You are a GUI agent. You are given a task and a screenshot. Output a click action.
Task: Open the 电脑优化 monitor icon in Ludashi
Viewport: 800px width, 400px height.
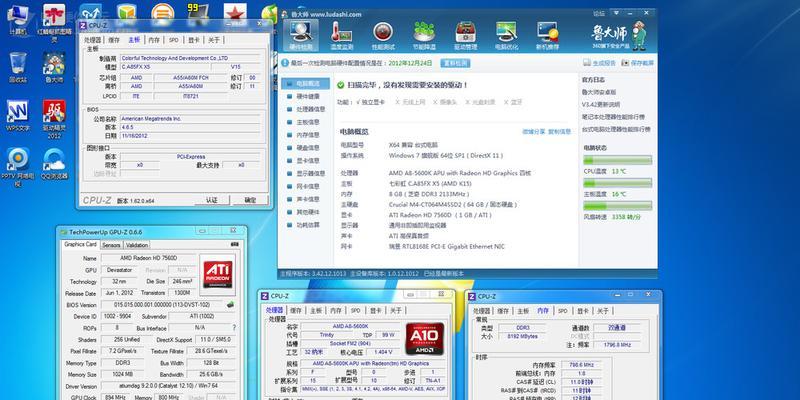506,36
